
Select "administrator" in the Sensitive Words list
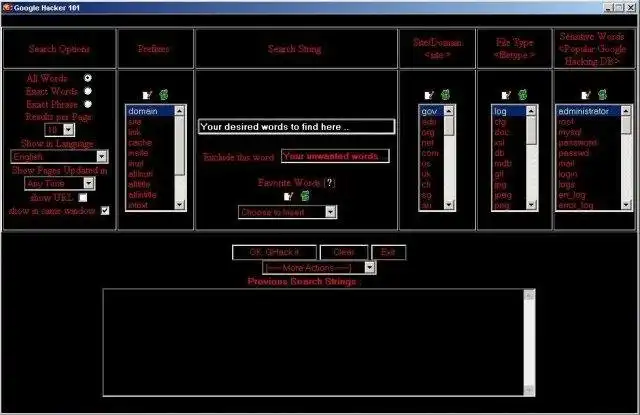(589, 111)
